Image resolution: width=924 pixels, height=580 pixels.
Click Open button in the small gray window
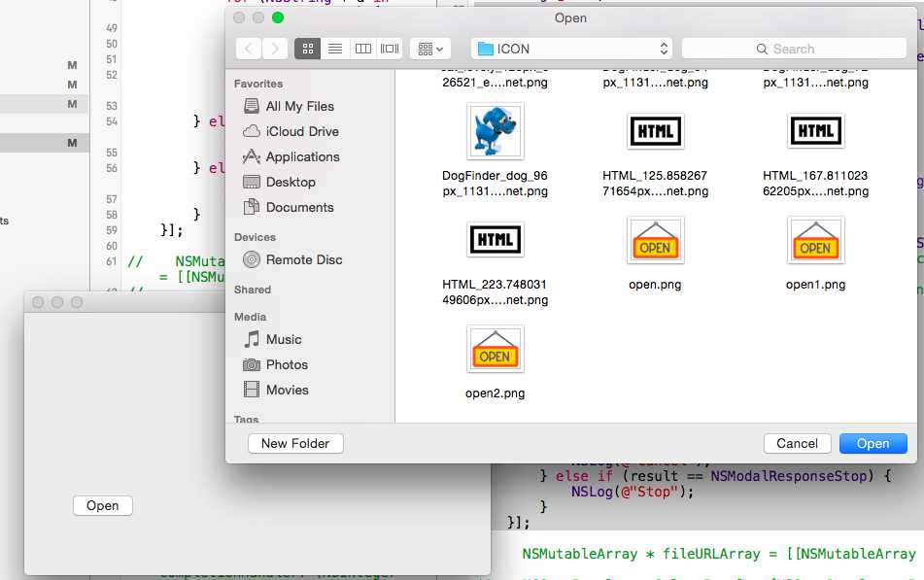pyautogui.click(x=103, y=506)
